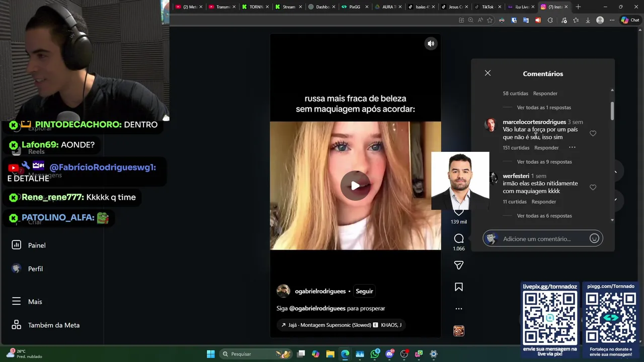Click @ogabrielrodriguees mention in caption

[x=317, y=308]
